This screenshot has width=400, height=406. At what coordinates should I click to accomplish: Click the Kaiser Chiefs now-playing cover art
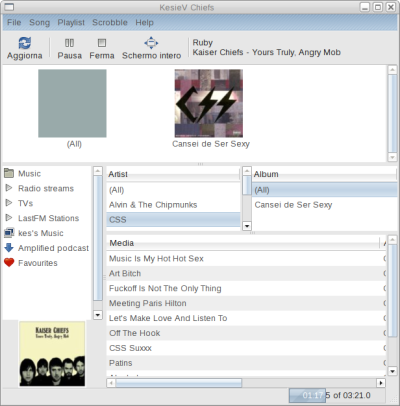(x=52, y=354)
